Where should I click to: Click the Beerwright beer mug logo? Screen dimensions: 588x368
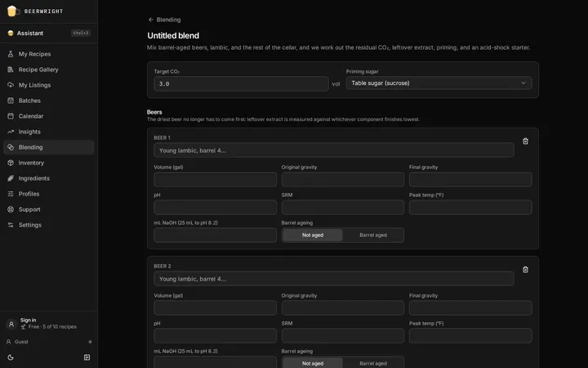pyautogui.click(x=12, y=11)
